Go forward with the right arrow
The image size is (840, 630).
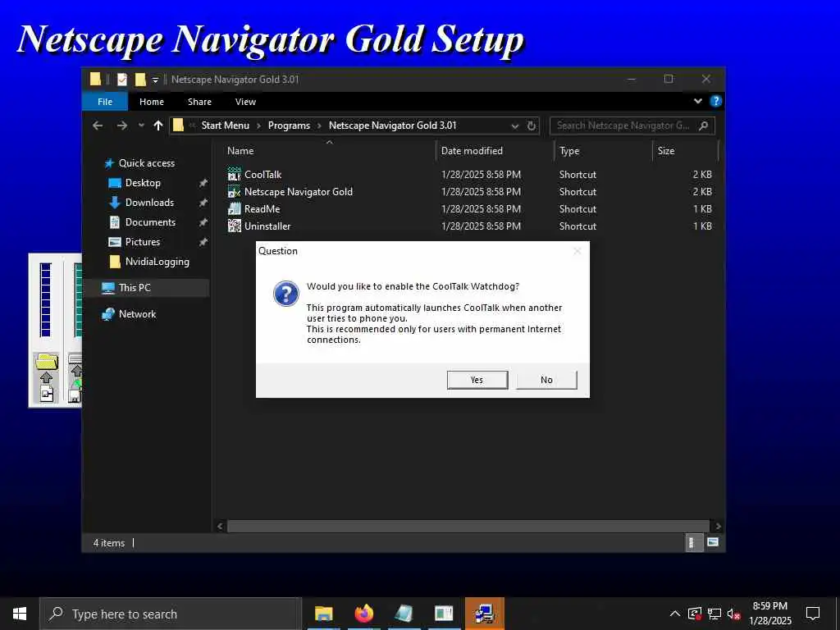pos(122,126)
